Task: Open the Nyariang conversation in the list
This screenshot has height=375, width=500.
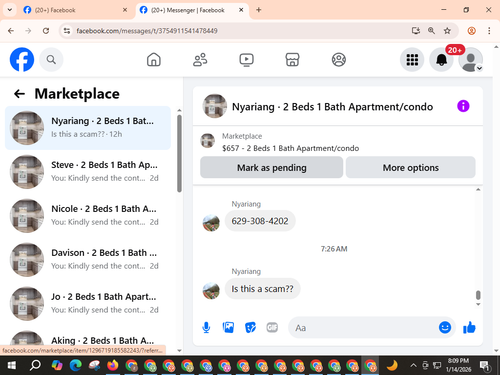Action: point(88,128)
